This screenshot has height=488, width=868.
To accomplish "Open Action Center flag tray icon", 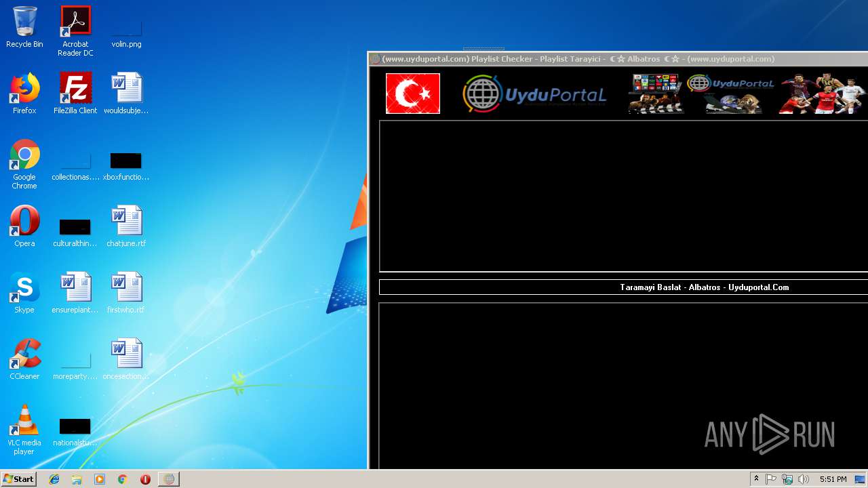I will (771, 479).
